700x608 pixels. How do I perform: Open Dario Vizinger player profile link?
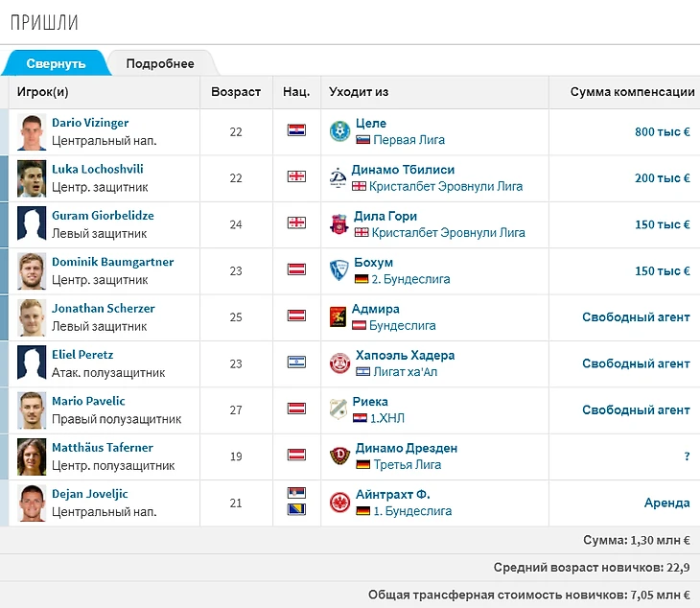(x=90, y=123)
